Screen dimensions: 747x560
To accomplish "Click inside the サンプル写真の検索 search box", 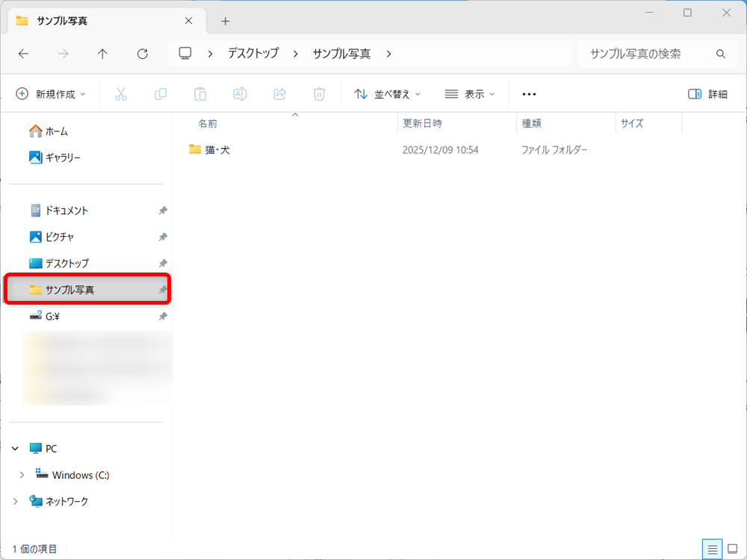I will click(x=647, y=54).
